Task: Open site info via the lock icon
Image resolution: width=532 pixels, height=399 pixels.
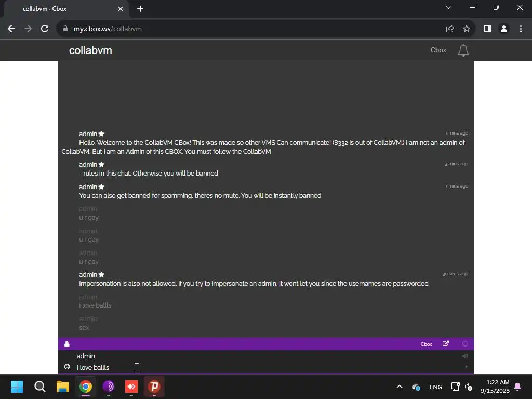Action: tap(65, 29)
